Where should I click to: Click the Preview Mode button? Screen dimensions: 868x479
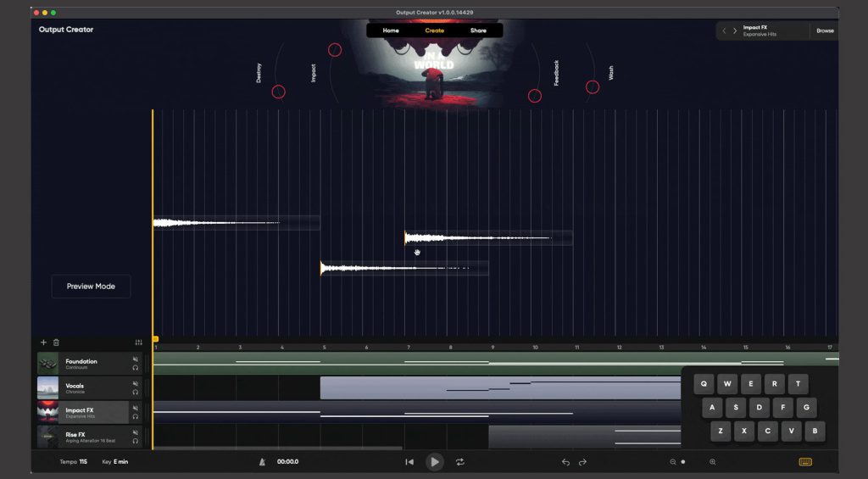coord(91,287)
